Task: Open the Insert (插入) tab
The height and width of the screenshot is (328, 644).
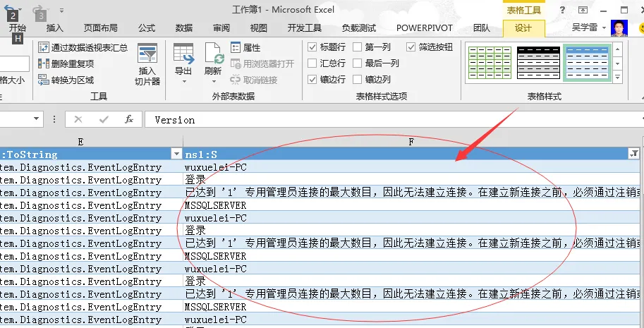Action: (54, 28)
